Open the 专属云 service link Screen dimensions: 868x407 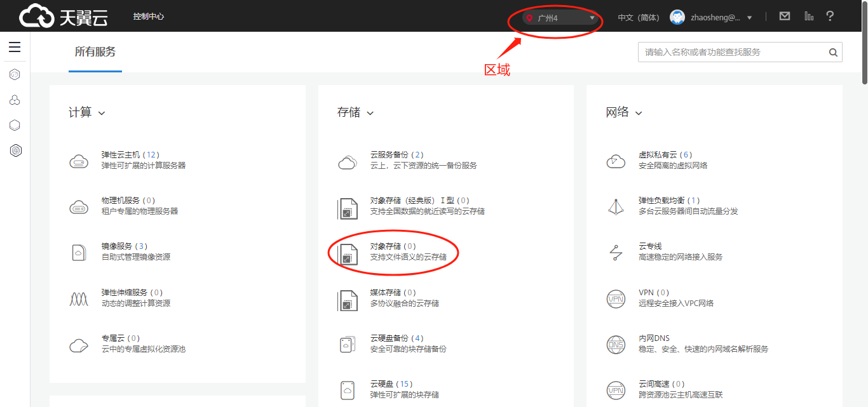[x=121, y=338]
